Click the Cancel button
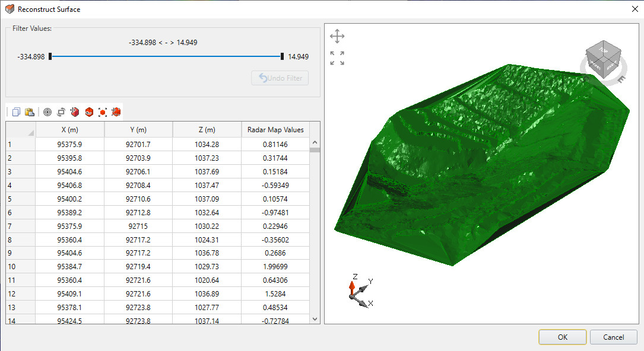The image size is (644, 351). tap(613, 337)
